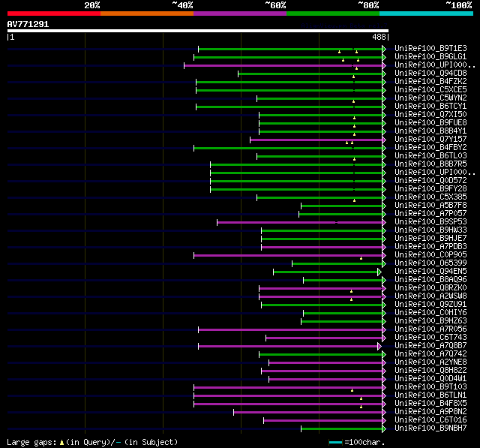Click the UniRef100_Q0D4W1 label
Viewport: 480px width, 448px height.
pyautogui.click(x=430, y=379)
